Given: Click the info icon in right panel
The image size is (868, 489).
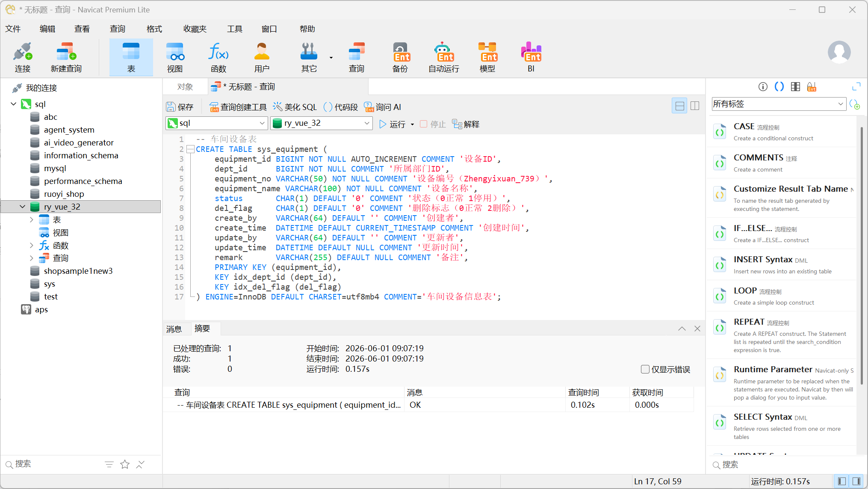Looking at the screenshot, I should [763, 87].
